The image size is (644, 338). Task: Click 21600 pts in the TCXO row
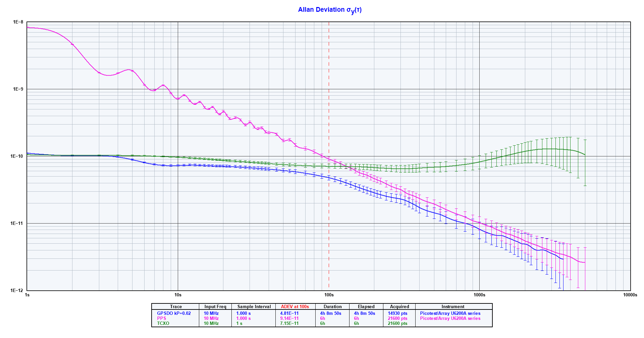click(397, 324)
